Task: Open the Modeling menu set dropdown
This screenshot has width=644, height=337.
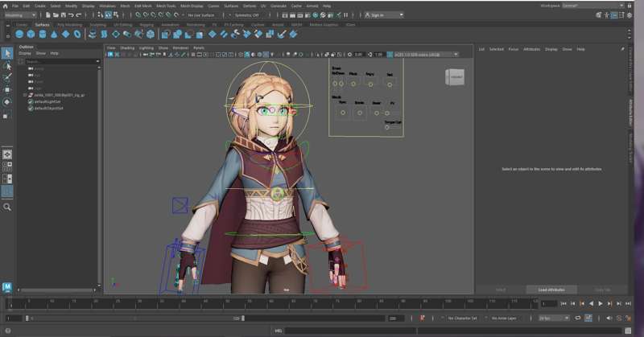Action: point(19,15)
